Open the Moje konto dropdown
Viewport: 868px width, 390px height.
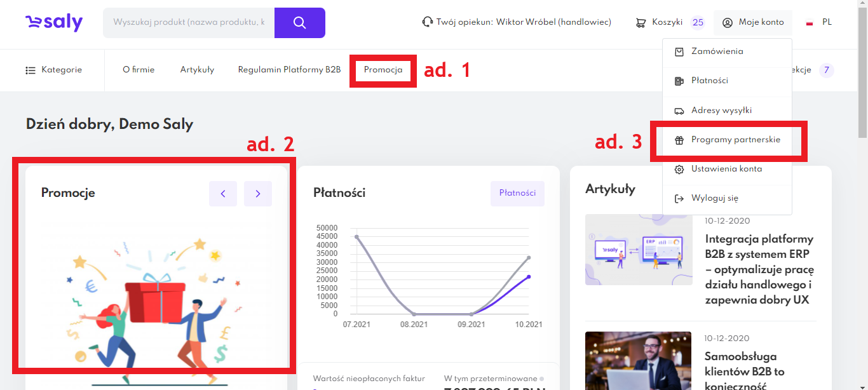tap(753, 22)
